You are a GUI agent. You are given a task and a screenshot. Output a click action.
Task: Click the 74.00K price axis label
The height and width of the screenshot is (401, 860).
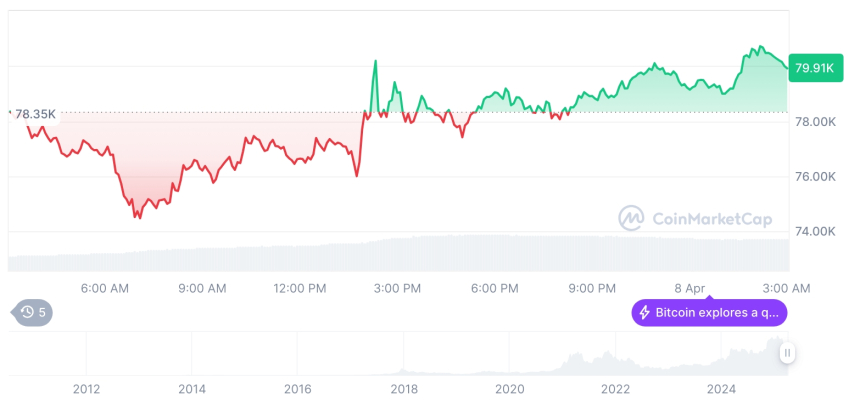pyautogui.click(x=814, y=232)
